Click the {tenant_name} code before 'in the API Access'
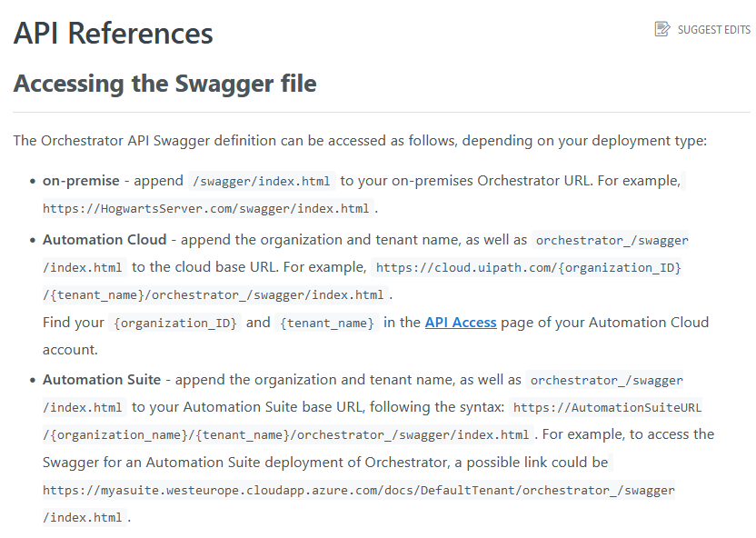The width and height of the screenshot is (756, 538). tap(327, 323)
